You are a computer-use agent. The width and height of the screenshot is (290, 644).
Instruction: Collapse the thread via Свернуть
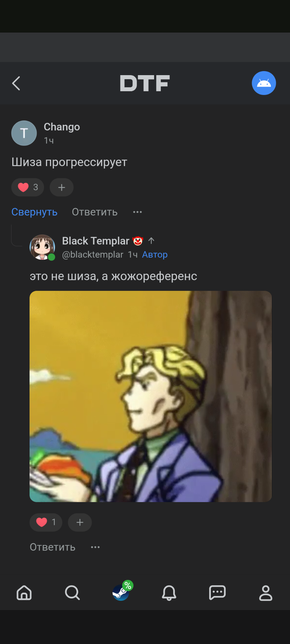coord(34,212)
